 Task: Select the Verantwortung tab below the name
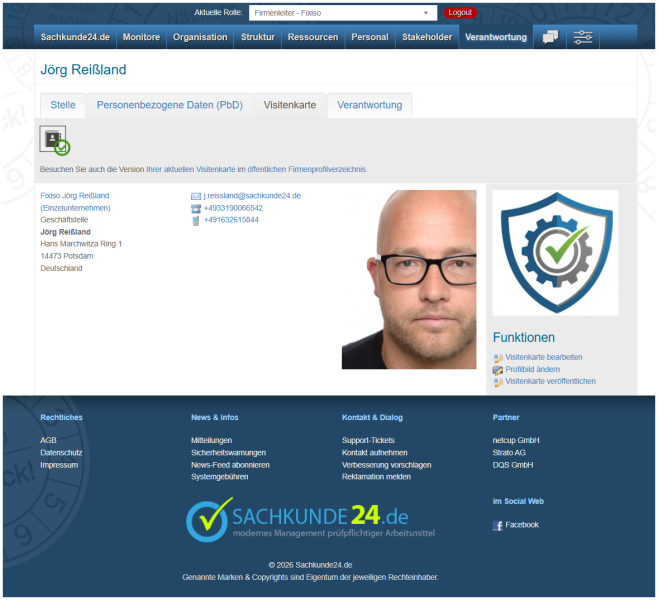click(x=369, y=105)
